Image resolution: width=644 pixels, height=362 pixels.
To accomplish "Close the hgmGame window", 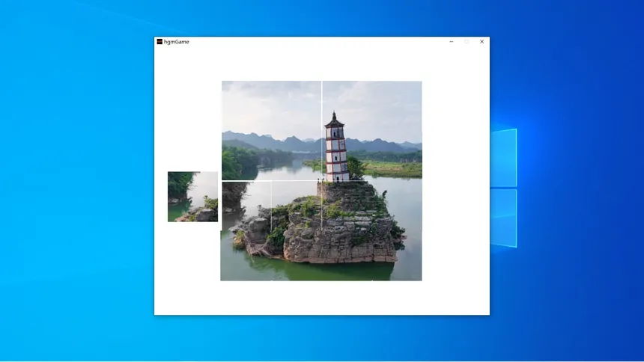I will 482,42.
